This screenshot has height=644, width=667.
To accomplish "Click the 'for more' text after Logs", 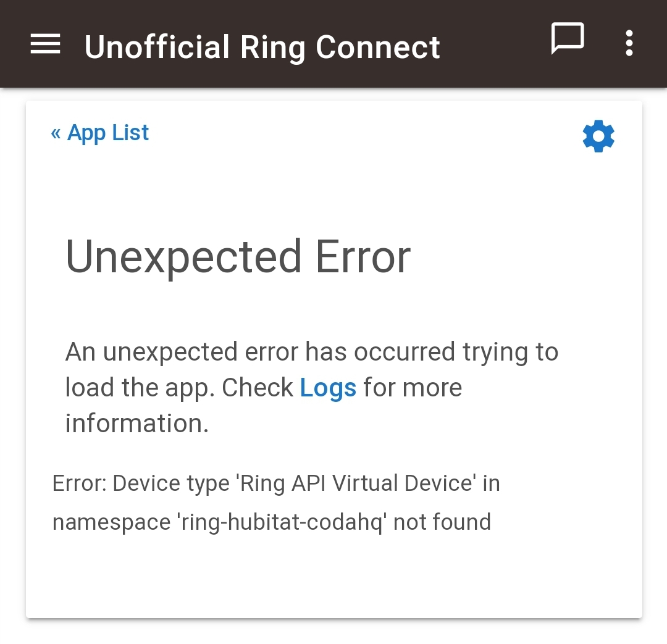I will [413, 388].
